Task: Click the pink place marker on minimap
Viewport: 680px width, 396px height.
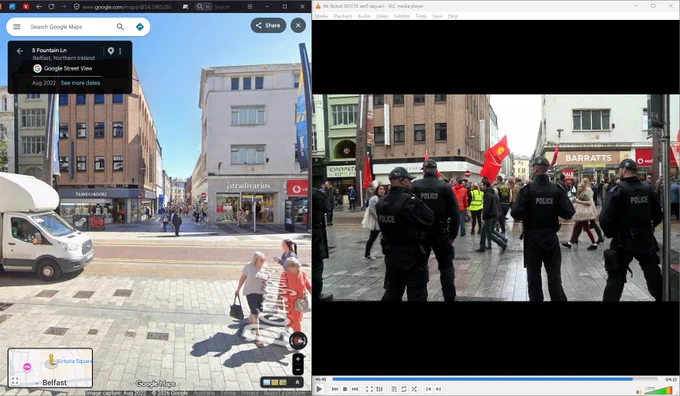Action: pos(27,367)
